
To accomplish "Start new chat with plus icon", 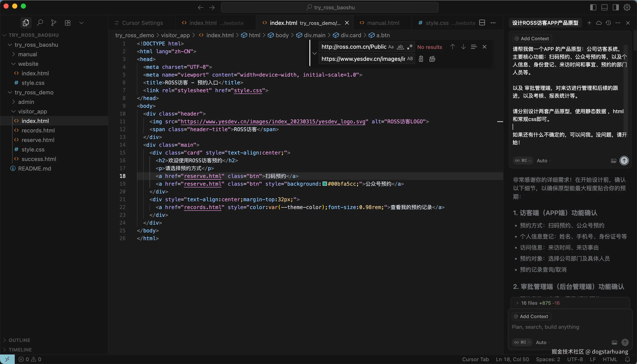I will [589, 23].
